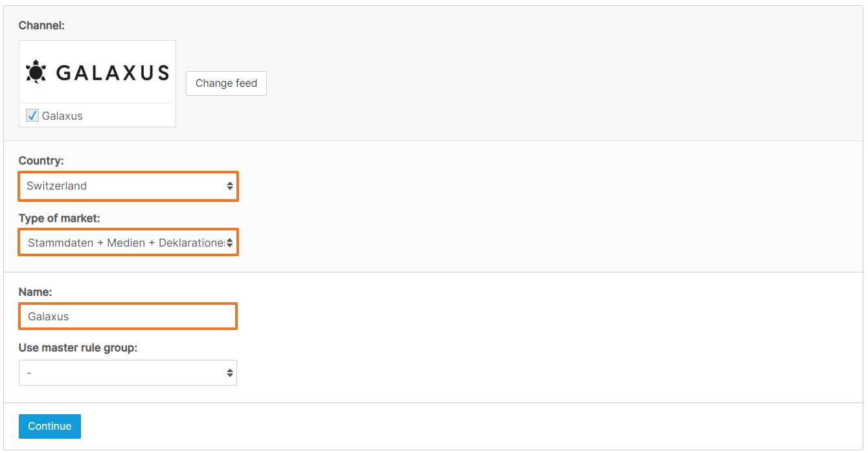This screenshot has width=868, height=453.
Task: Open the Country dropdown
Action: 128,186
